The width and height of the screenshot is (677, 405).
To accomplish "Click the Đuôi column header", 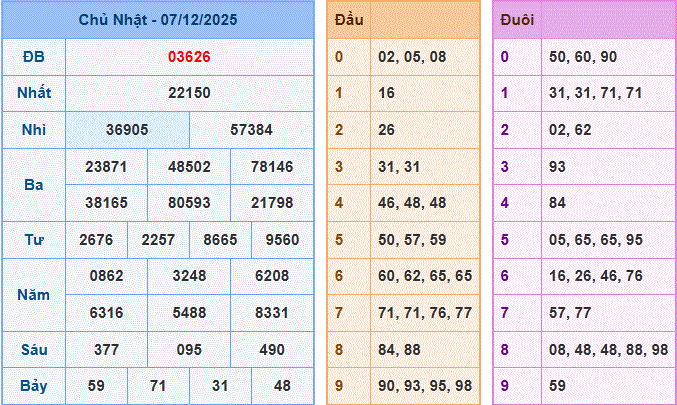I will click(x=517, y=20).
